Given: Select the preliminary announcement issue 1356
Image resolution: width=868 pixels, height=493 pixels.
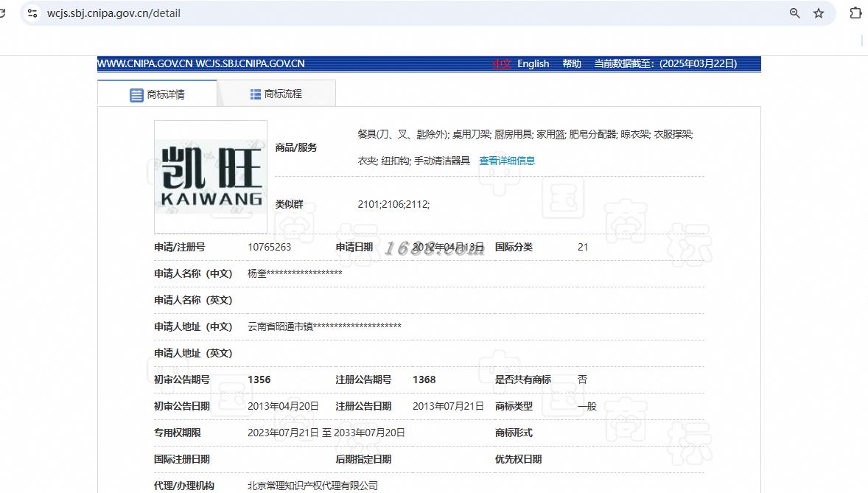Looking at the screenshot, I should (x=259, y=380).
